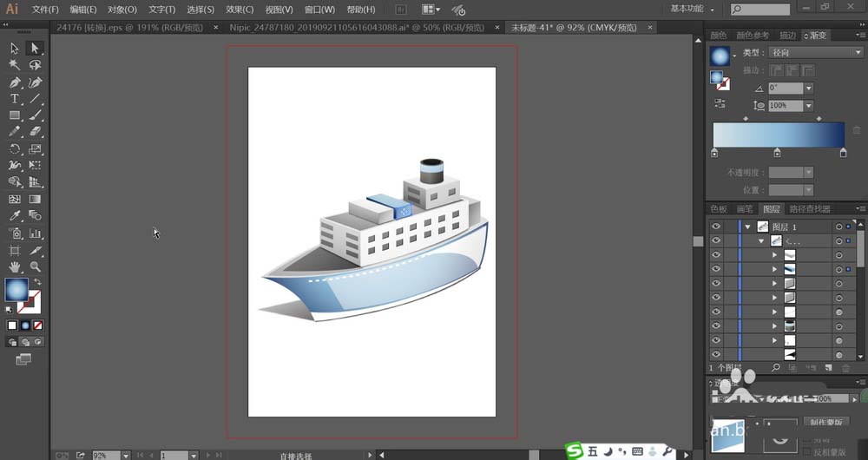
Task: Click the Color mode button below swatches
Action: 12,325
